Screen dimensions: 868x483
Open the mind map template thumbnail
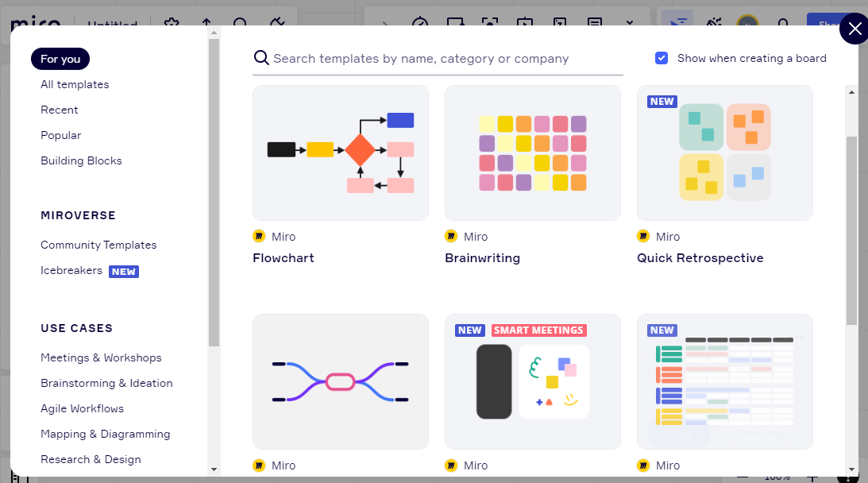pyautogui.click(x=341, y=381)
